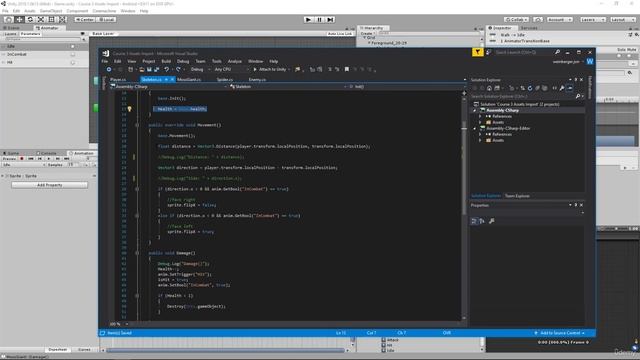Image resolution: width=640 pixels, height=360 pixels.
Task: Select the Unity Scale tool
Action: [x=41, y=20]
